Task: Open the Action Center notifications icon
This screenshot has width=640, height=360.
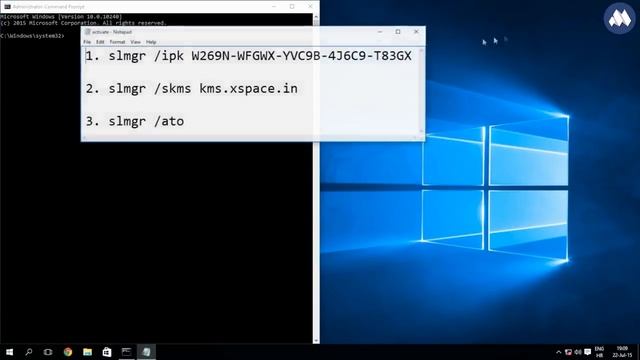Action: tap(588, 352)
